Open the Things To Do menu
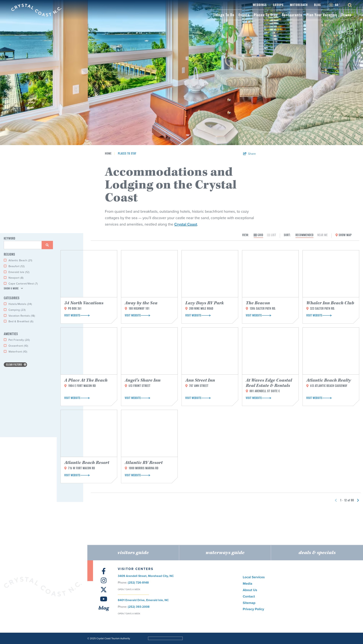363x644 pixels. (x=224, y=15)
